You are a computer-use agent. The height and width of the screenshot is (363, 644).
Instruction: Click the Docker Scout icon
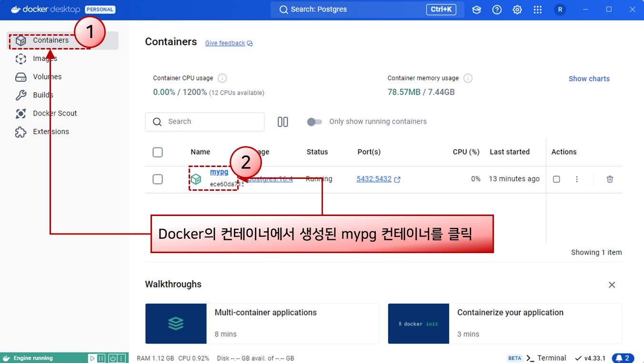tap(21, 114)
